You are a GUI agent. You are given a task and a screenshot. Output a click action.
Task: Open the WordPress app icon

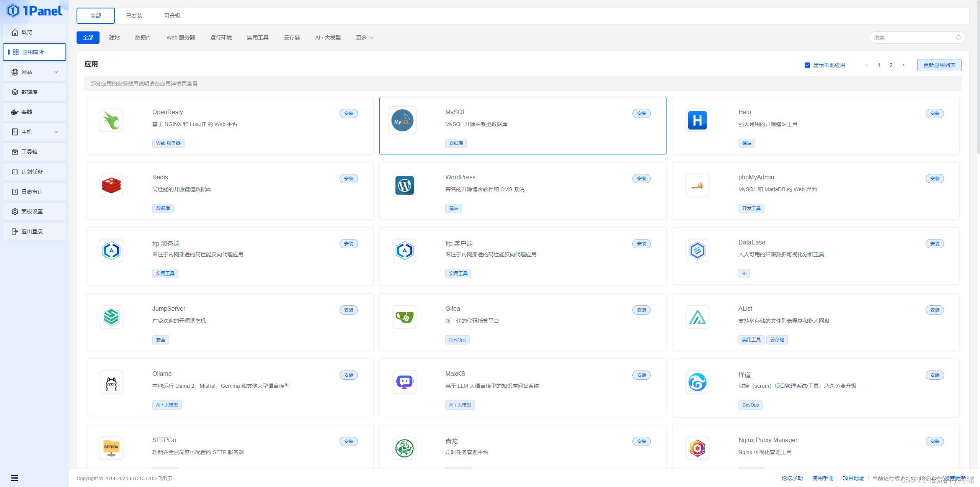(x=405, y=185)
